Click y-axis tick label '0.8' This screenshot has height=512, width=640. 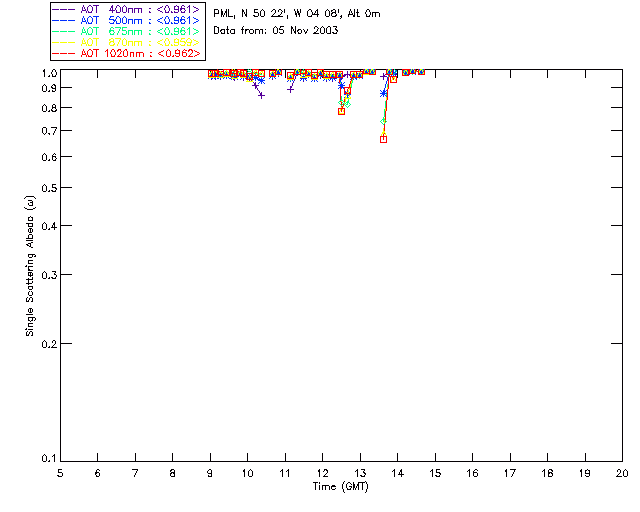(x=49, y=108)
